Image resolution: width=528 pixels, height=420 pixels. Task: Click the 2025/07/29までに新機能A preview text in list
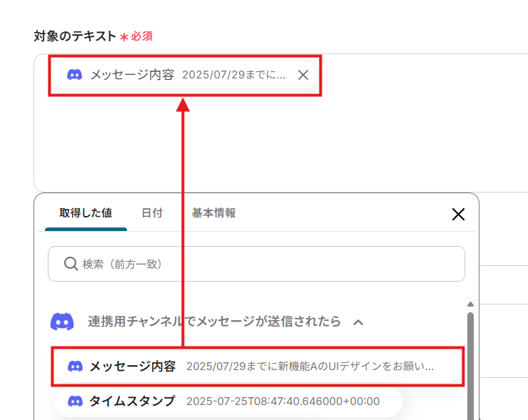click(x=310, y=366)
